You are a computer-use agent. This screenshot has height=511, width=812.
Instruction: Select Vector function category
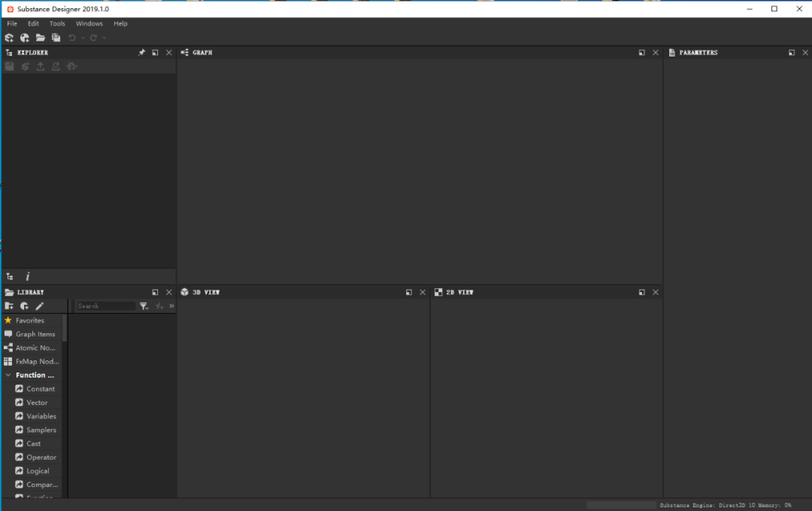(38, 403)
